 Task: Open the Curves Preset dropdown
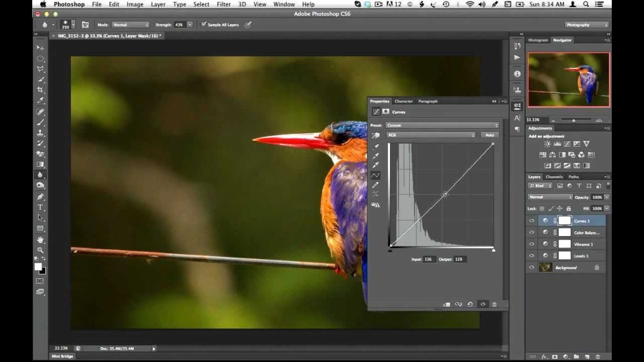(x=442, y=125)
